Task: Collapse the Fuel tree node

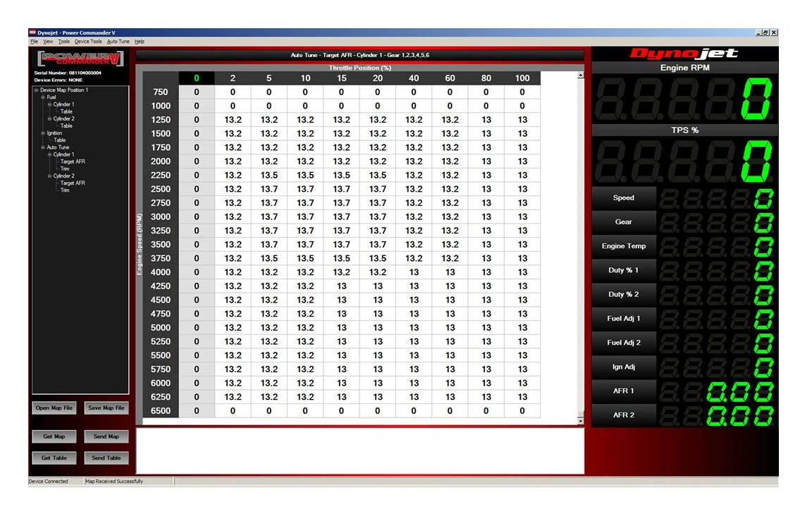Action: pos(43,97)
